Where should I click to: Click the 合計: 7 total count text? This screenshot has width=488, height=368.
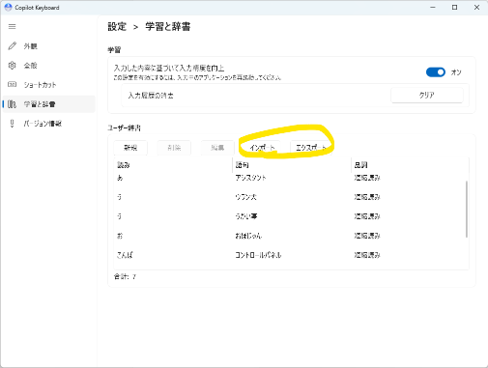coord(125,276)
